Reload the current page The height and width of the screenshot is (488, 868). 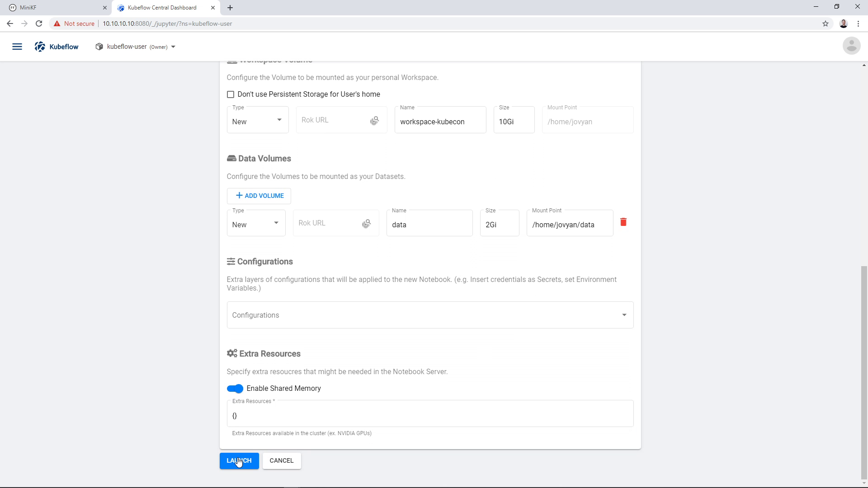point(39,23)
